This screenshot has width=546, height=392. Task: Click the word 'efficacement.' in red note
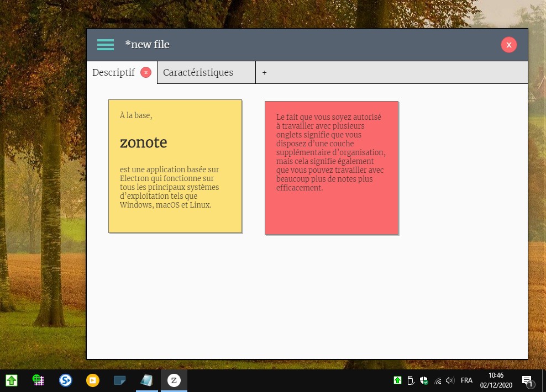click(300, 188)
